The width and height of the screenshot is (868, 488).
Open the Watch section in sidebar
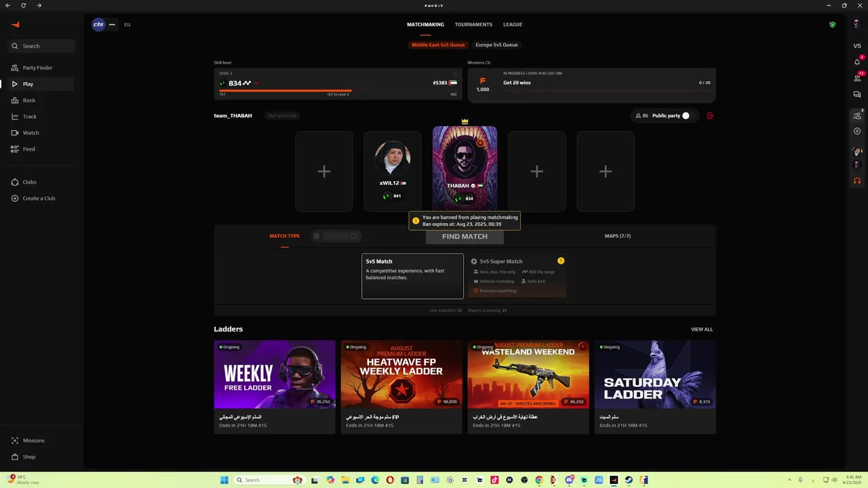pyautogui.click(x=42, y=133)
